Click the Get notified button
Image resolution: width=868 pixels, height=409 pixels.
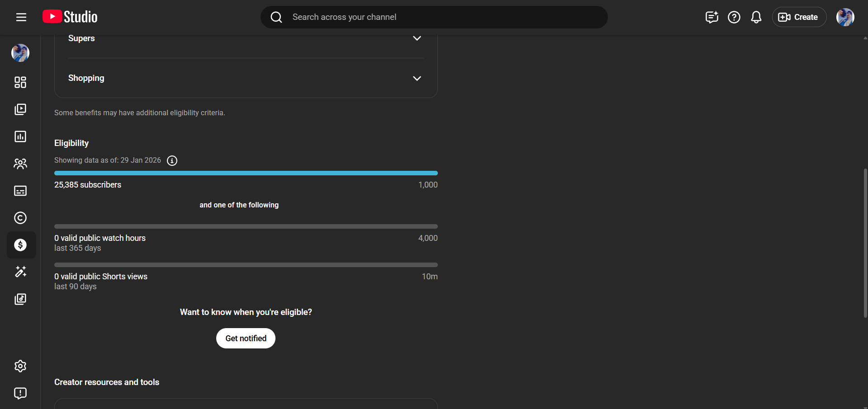tap(246, 338)
